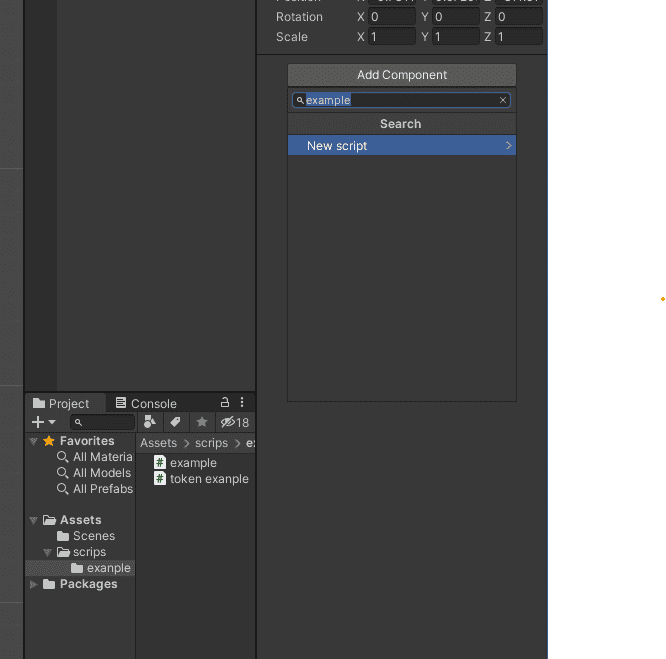Open the create asset dropdown arrow
Image resolution: width=666 pixels, height=659 pixels.
point(52,422)
